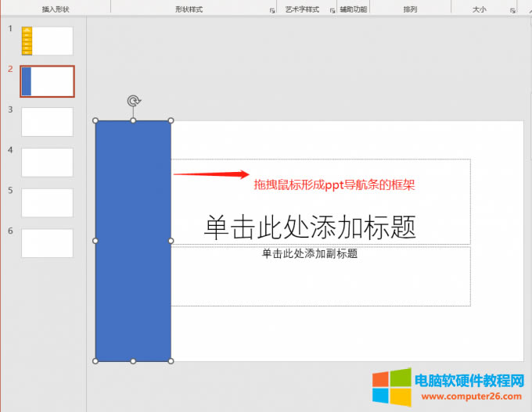Screen dimensions: 532x412
Task: Open the 形状样式 dialog launcher
Action: point(272,11)
